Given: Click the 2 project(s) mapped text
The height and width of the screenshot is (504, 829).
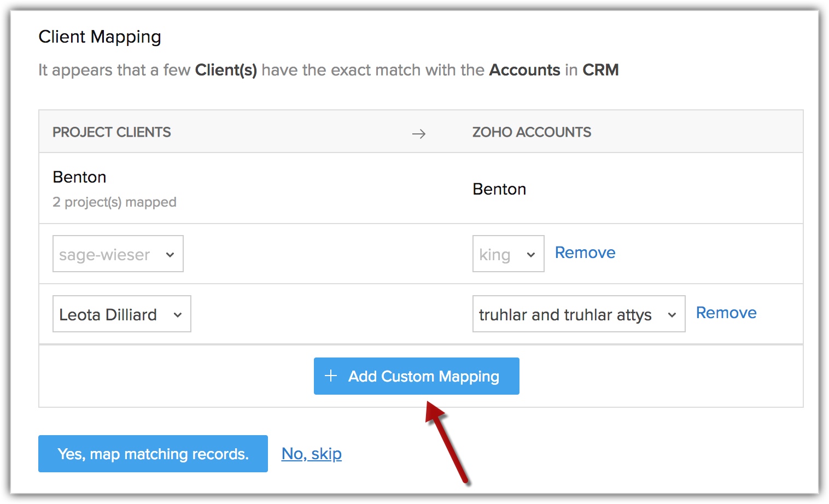Looking at the screenshot, I should pyautogui.click(x=114, y=202).
